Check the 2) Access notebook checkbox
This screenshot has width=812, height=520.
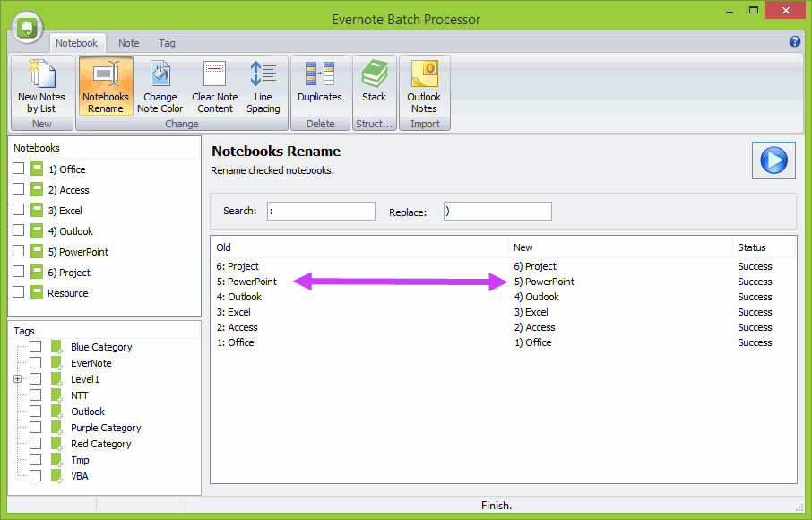coord(19,189)
